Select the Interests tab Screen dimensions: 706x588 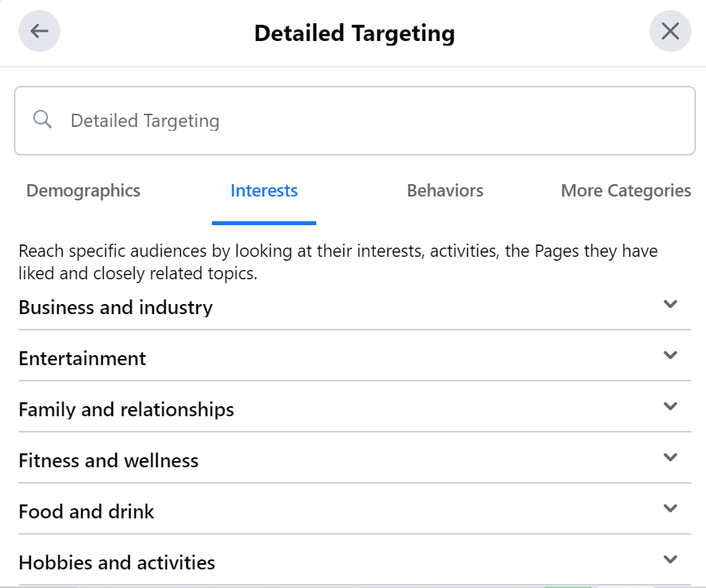pos(264,190)
